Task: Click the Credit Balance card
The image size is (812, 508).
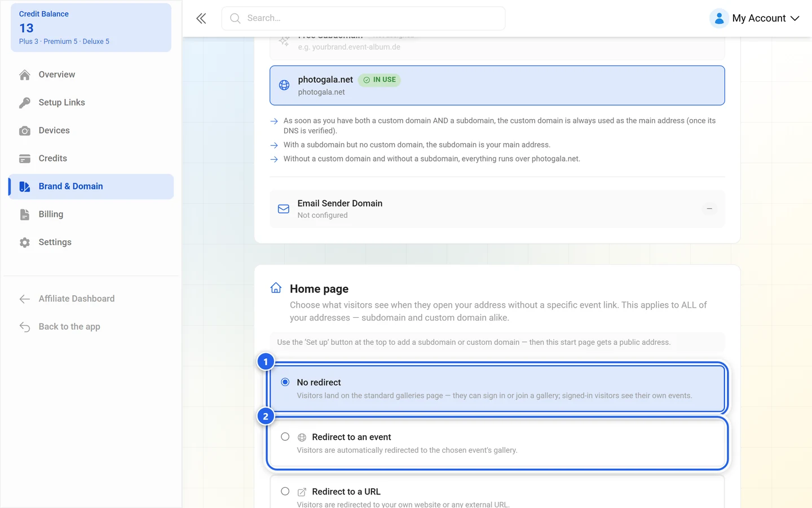Action: tap(91, 28)
